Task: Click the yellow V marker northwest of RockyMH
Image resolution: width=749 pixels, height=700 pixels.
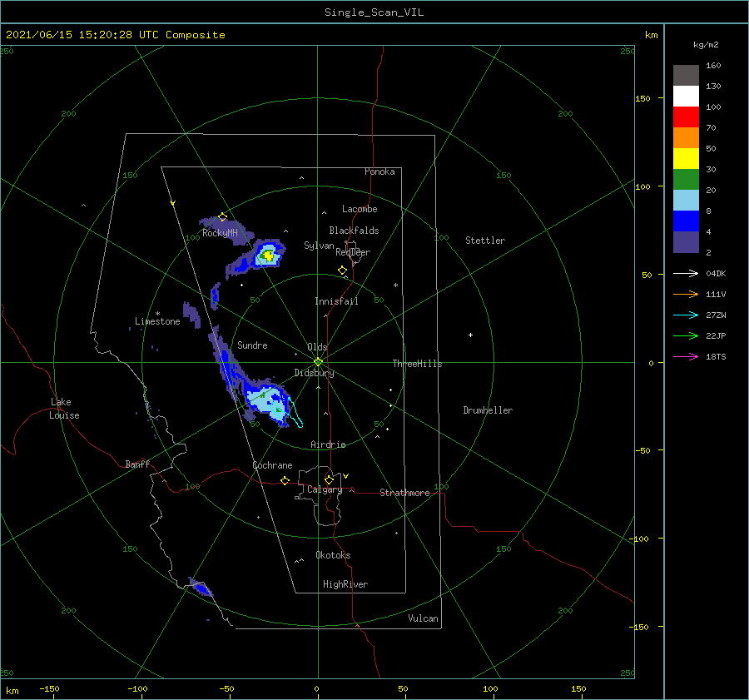Action: 173,203
